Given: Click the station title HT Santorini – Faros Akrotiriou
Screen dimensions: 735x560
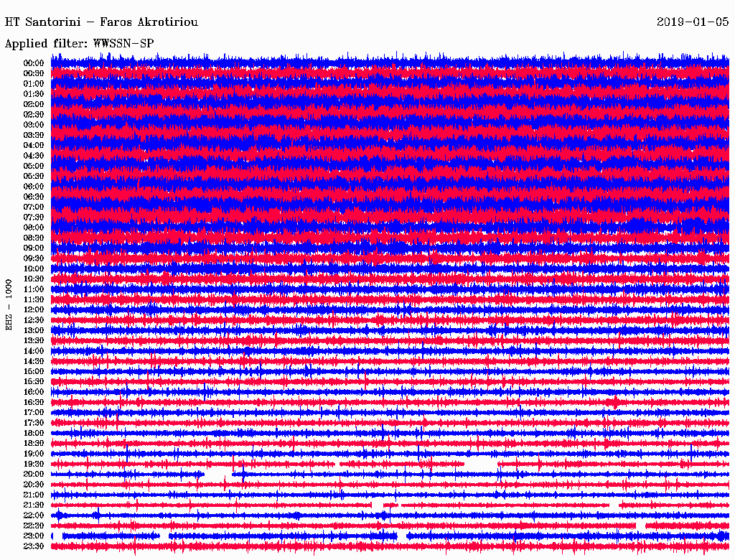Looking at the screenshot, I should pos(101,22).
